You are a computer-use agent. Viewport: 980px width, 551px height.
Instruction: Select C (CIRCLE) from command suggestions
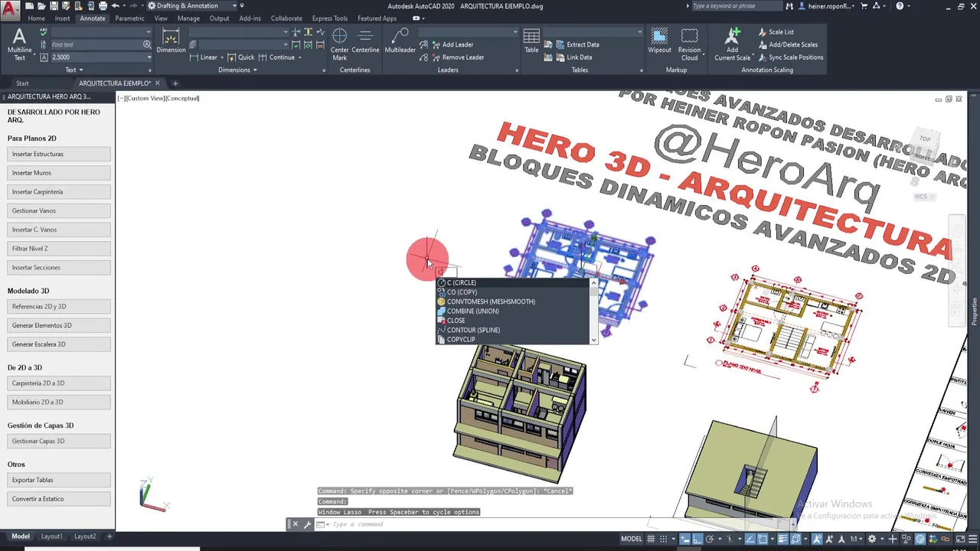tap(511, 282)
